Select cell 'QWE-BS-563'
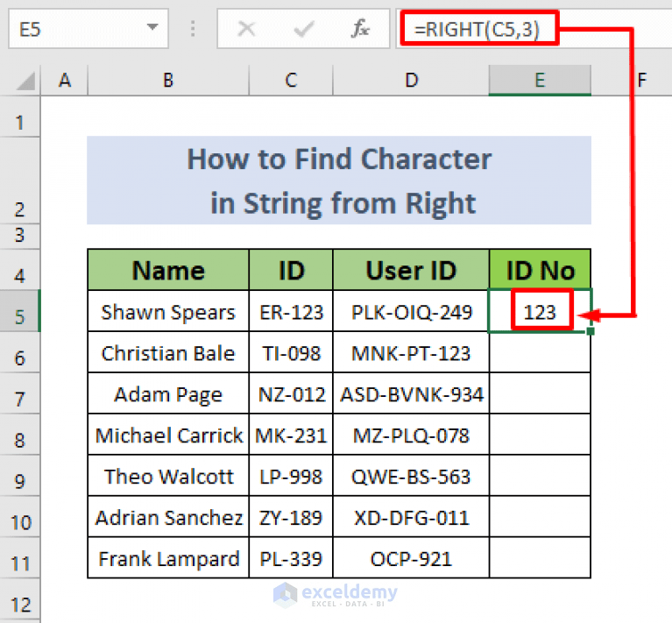672x623 pixels. coord(411,476)
